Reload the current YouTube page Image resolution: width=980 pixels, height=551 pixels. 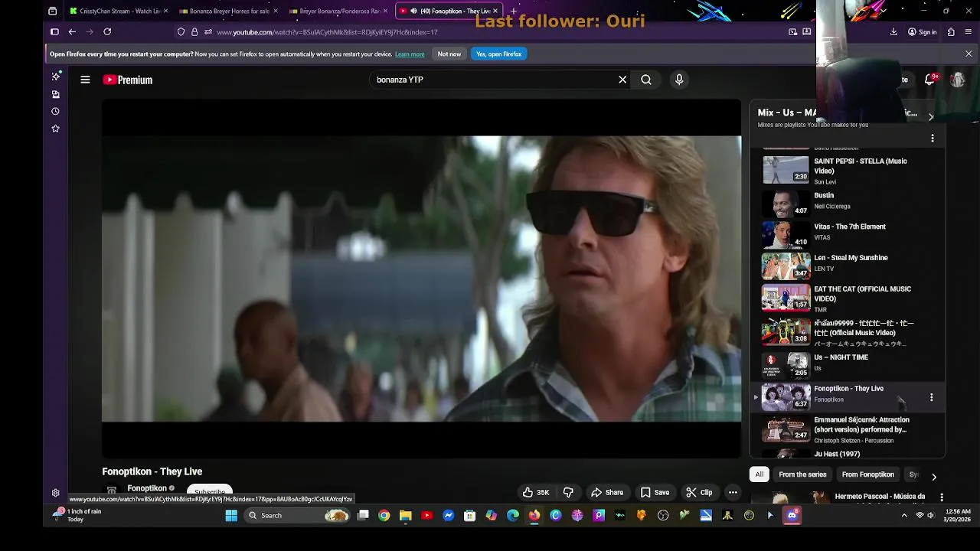tap(107, 32)
